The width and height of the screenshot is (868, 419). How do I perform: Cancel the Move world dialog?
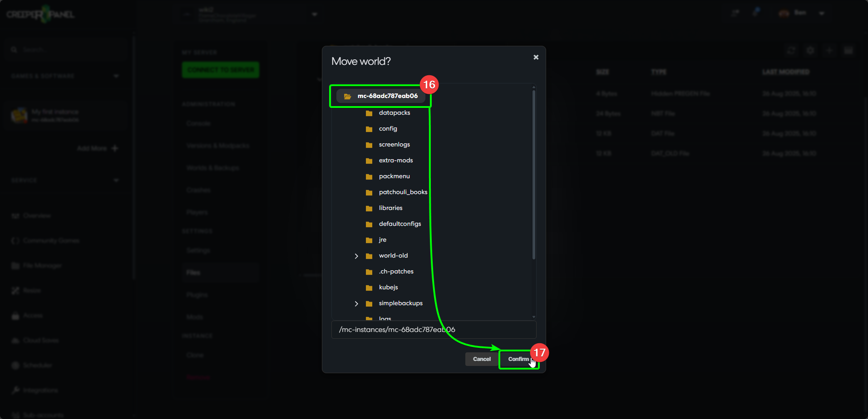pos(482,359)
